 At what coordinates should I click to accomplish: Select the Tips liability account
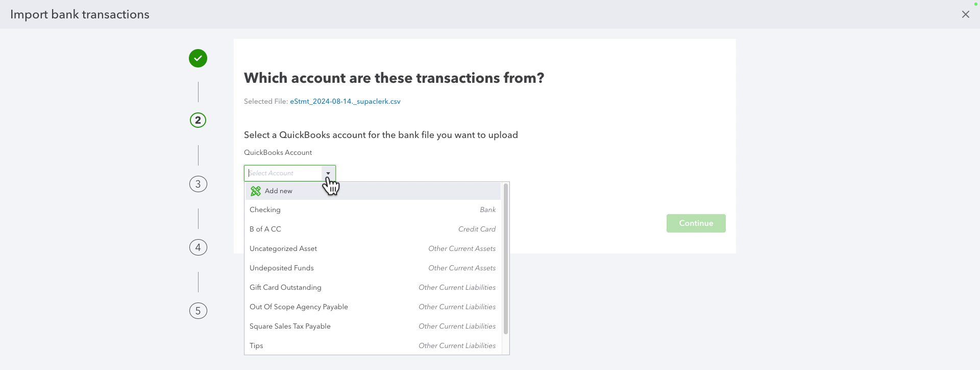click(x=373, y=345)
